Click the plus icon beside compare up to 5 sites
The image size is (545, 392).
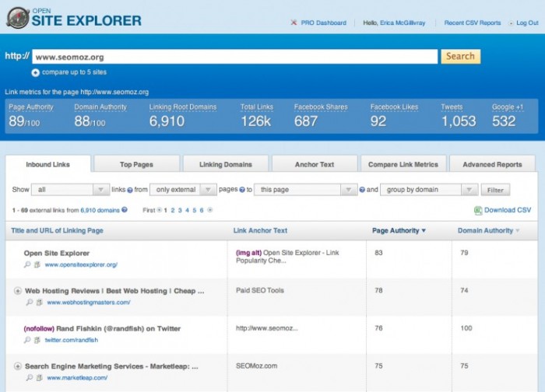[x=36, y=72]
